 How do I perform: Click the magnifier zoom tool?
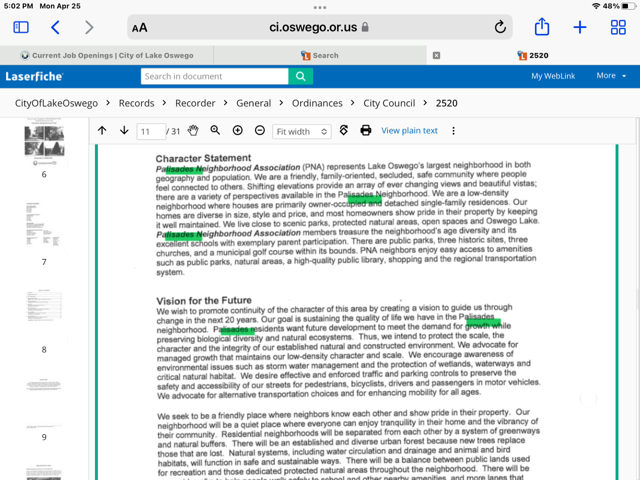click(x=215, y=131)
